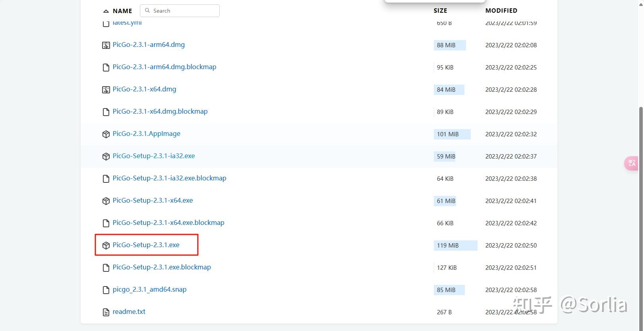Click the text document icon for readme.txt

(106, 312)
